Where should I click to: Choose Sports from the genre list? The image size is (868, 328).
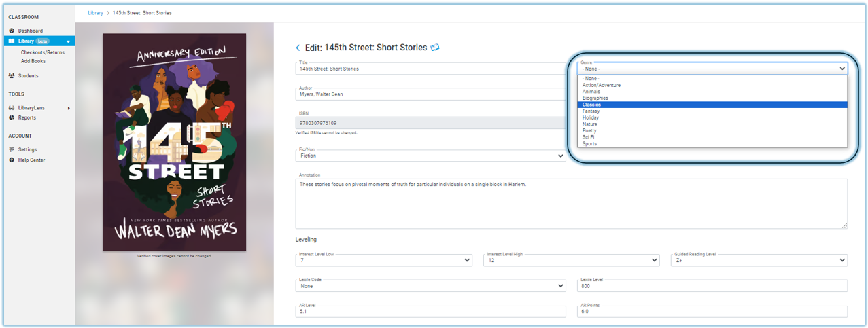[x=712, y=143]
